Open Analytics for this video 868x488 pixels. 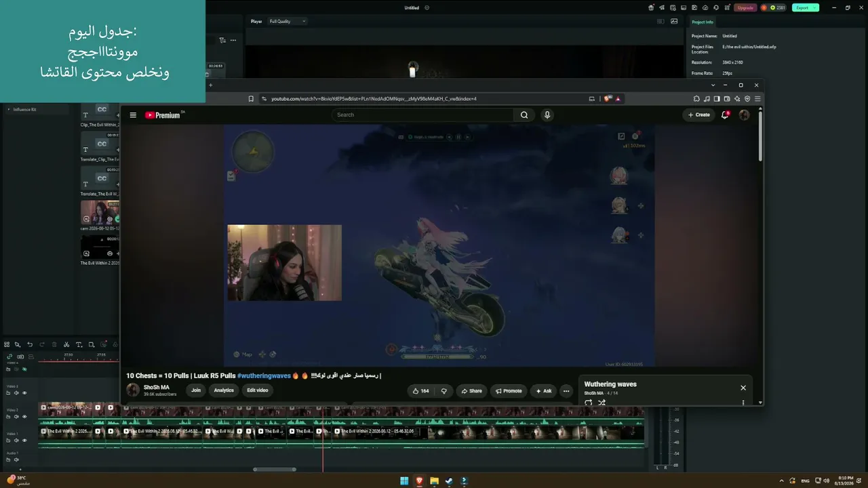click(x=224, y=390)
